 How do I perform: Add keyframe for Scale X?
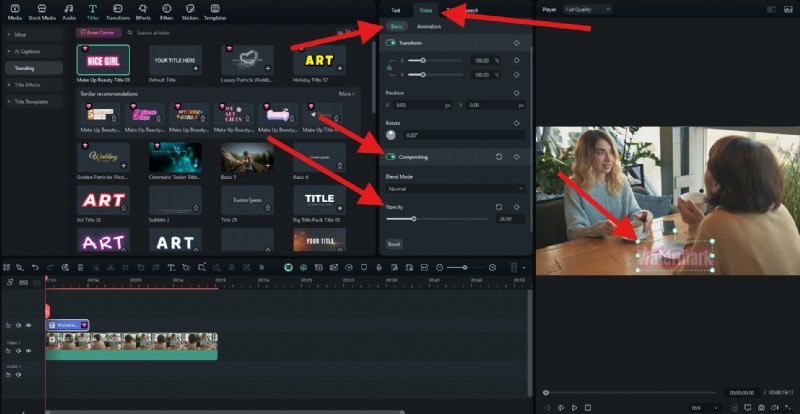[516, 60]
